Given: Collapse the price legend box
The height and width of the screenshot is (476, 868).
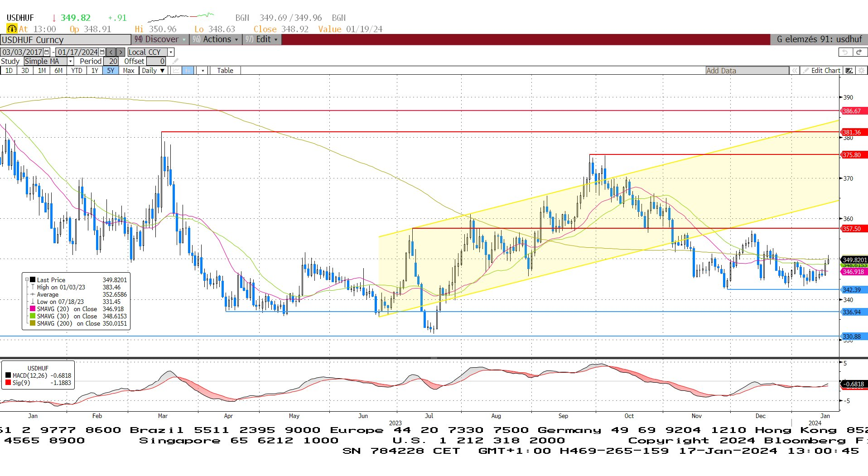Looking at the screenshot, I should point(27,280).
